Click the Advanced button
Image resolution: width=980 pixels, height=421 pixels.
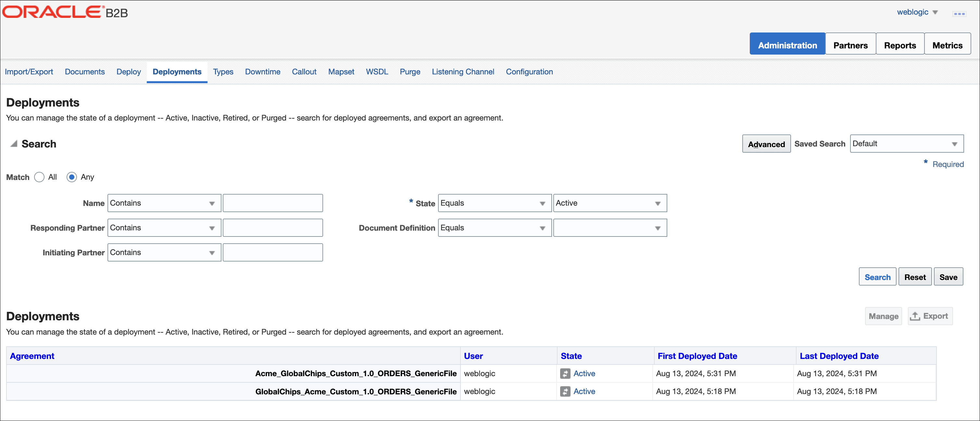[766, 144]
